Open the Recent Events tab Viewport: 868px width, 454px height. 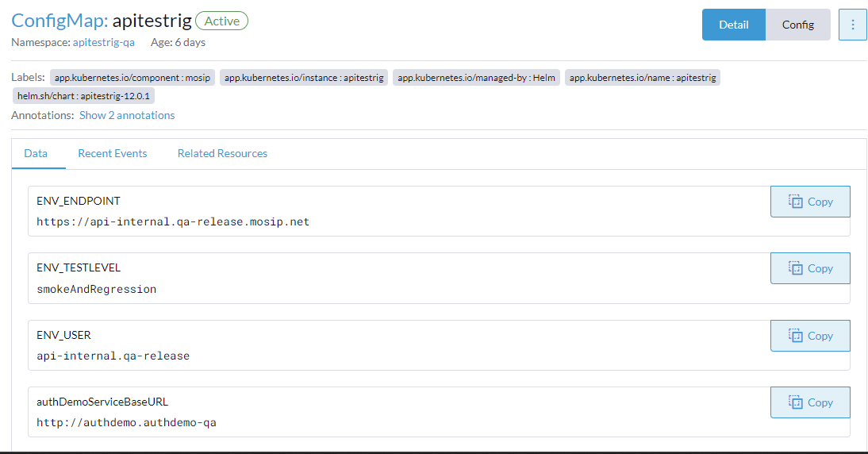(112, 153)
